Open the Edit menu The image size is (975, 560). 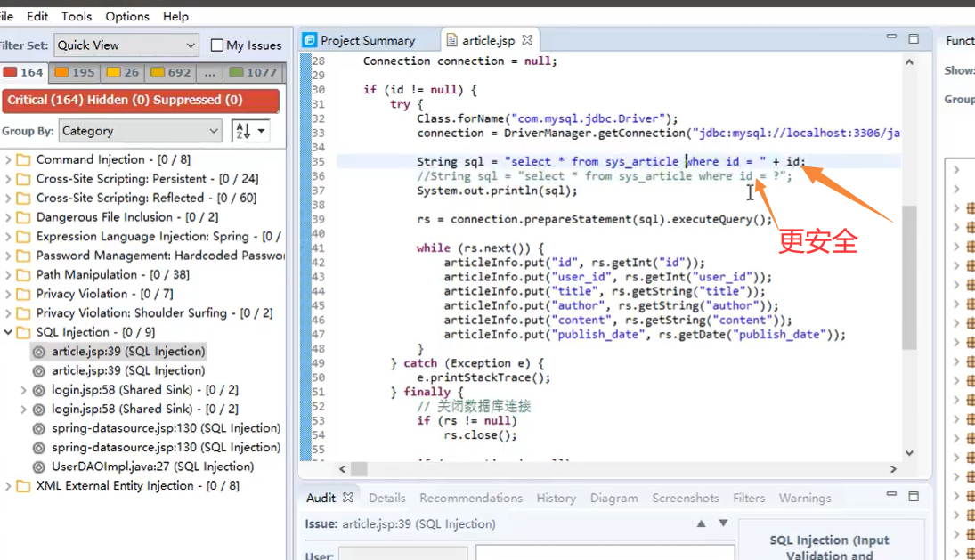pyautogui.click(x=37, y=16)
